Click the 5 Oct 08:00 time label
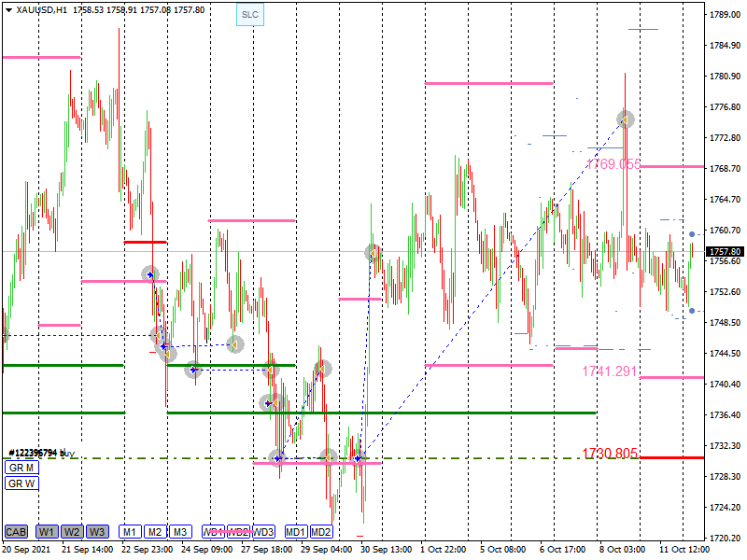747x560 pixels. 502,550
